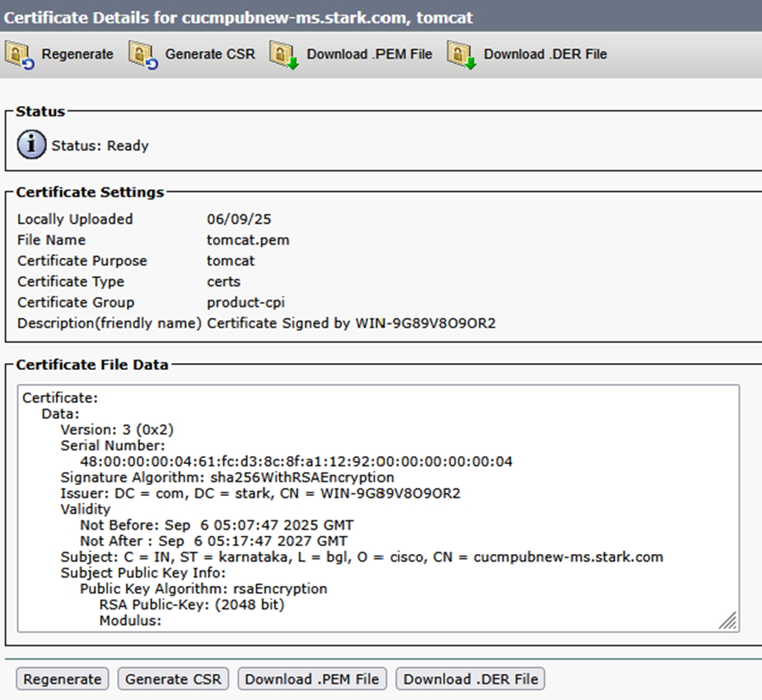
Task: Click the serial number value starting 48:00:00:00:04
Action: (x=296, y=461)
